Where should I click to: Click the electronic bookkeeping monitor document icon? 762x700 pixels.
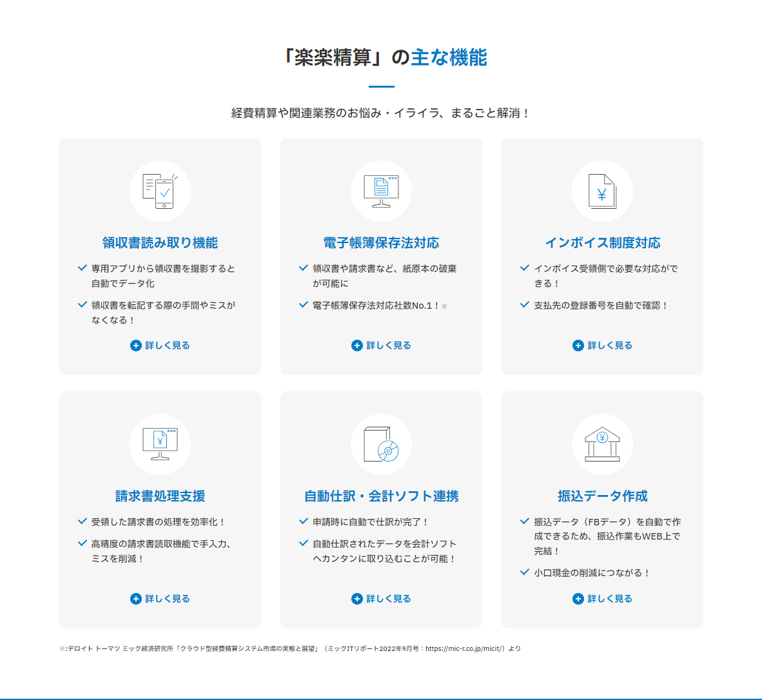click(x=381, y=191)
